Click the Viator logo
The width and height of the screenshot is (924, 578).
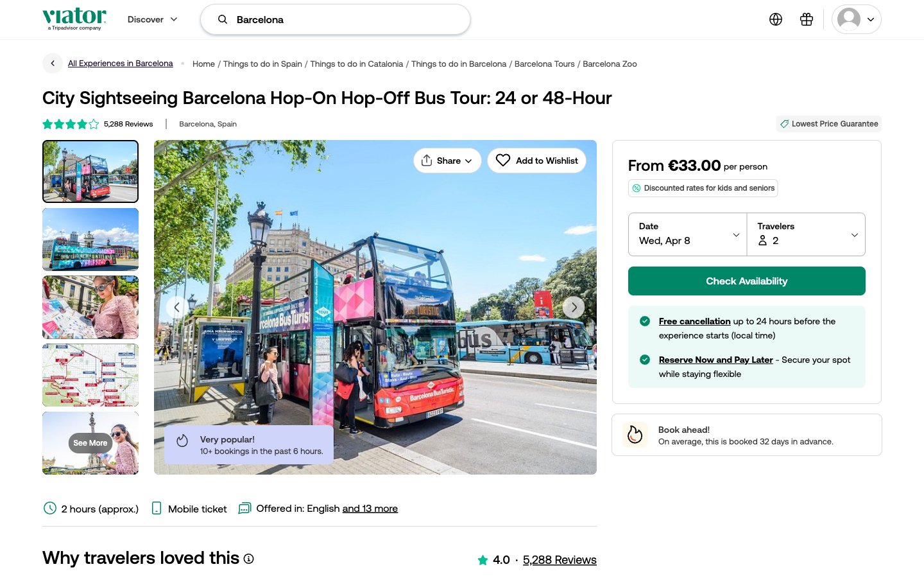coord(74,19)
